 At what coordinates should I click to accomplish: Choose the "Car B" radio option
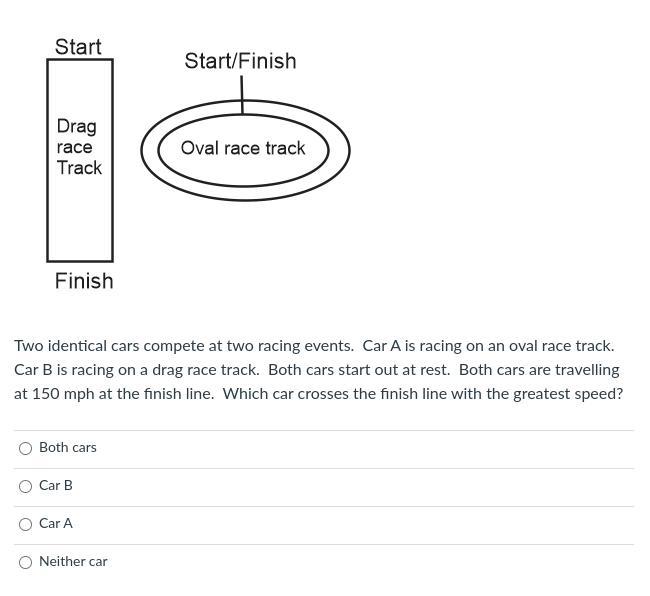(26, 486)
